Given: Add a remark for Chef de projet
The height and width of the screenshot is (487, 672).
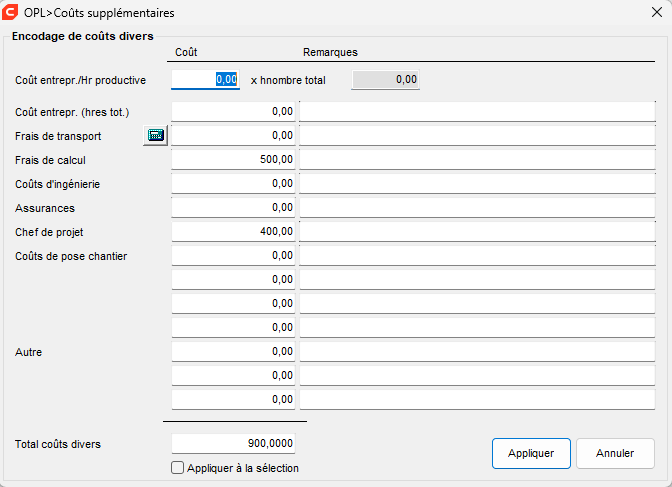Looking at the screenshot, I should click(x=477, y=231).
